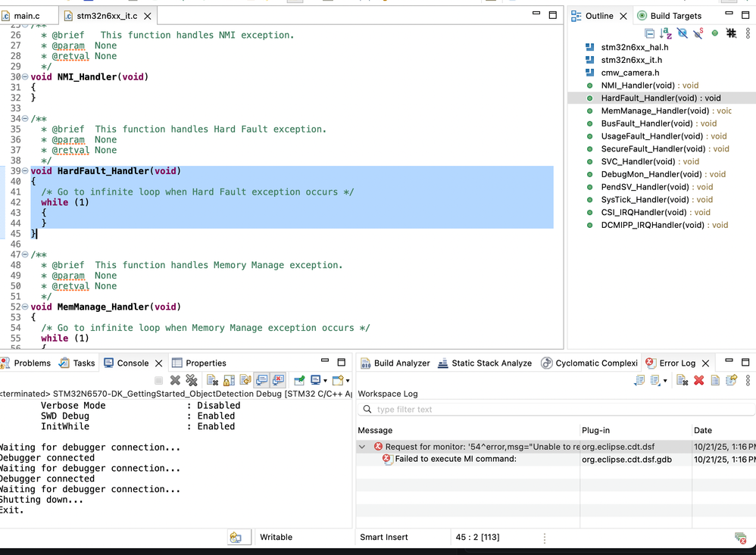Toggle hide static members in Outline
This screenshot has width=756, height=555.
pyautogui.click(x=698, y=33)
